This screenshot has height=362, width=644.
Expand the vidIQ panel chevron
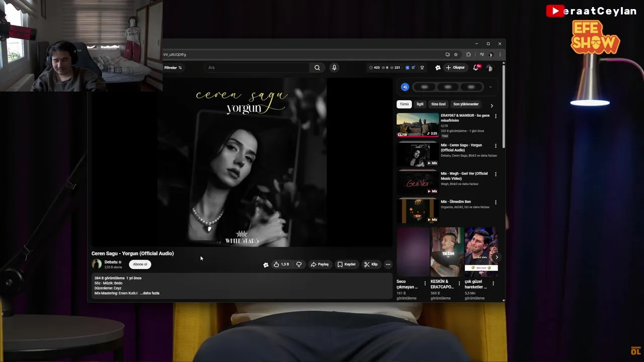tap(491, 87)
